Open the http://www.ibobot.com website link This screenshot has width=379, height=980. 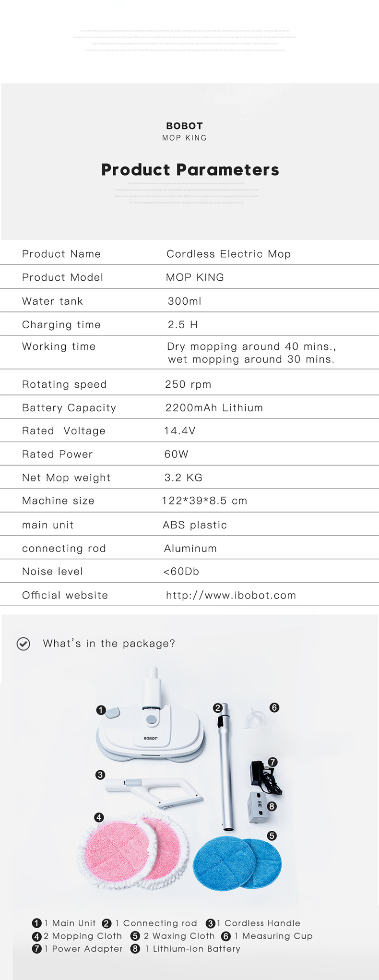[231, 595]
